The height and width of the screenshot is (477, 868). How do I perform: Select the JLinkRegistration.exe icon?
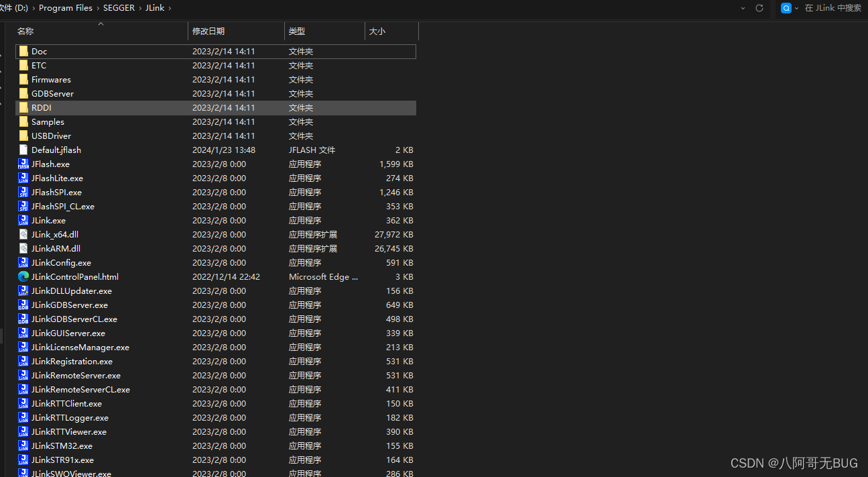[x=23, y=361]
